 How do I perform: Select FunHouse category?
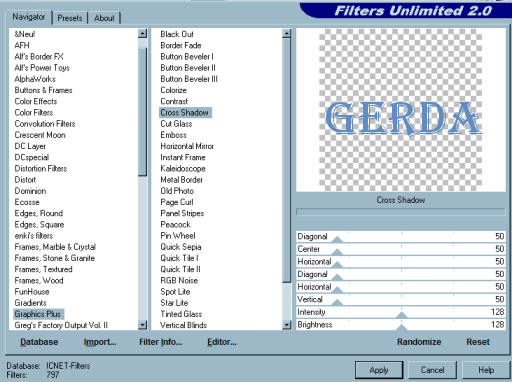click(32, 292)
